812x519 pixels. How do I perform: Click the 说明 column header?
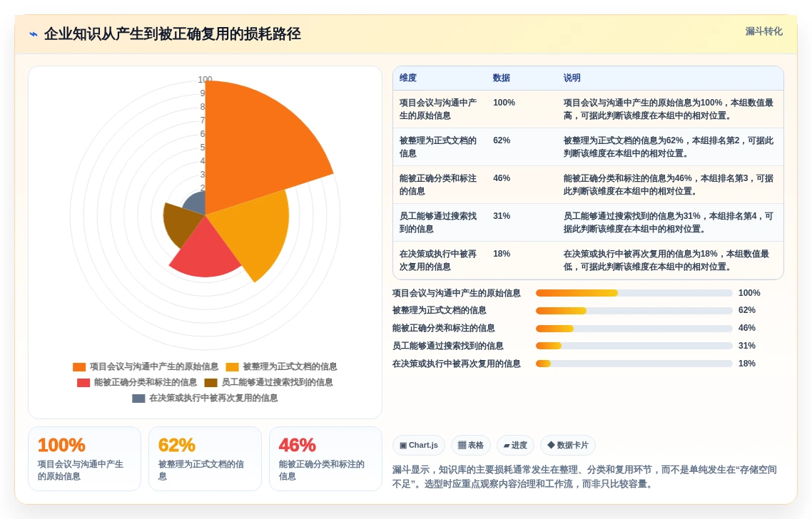[x=572, y=78]
